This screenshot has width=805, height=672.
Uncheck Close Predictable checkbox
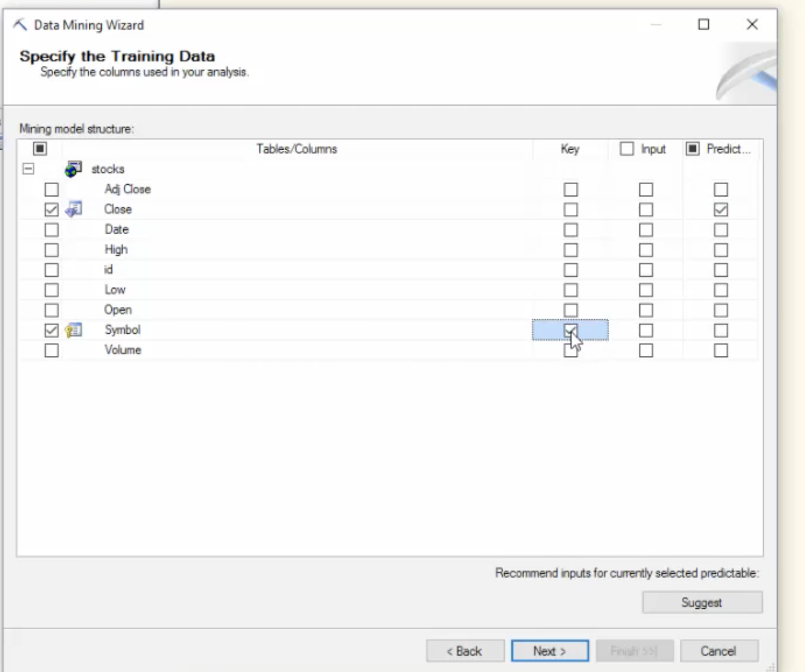coord(721,210)
